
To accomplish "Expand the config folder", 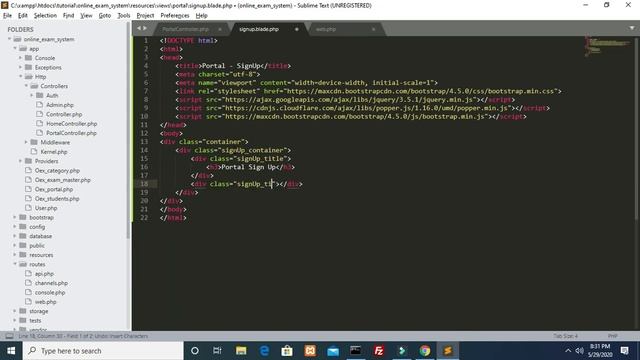I will point(15,227).
